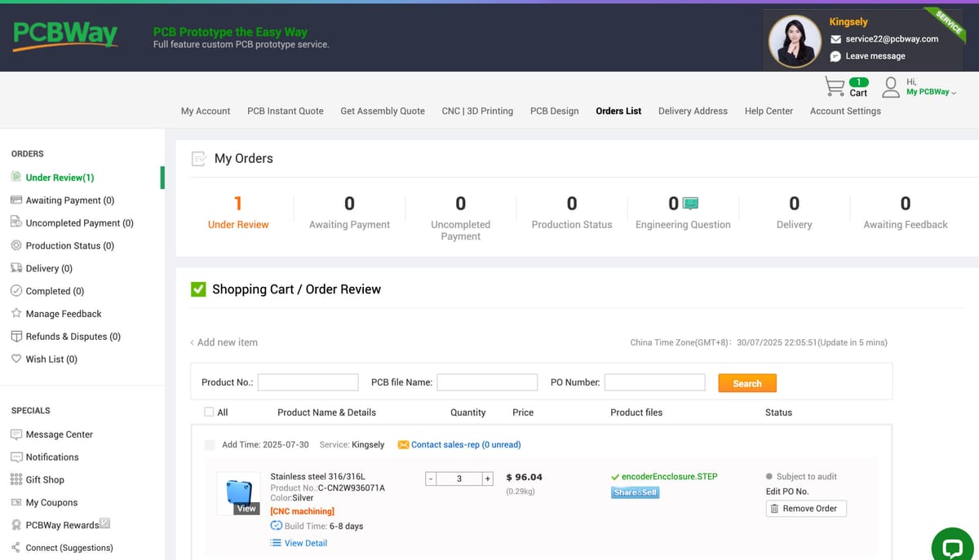The image size is (979, 560).
Task: Go to Get Assembly Quote
Action: [x=383, y=111]
